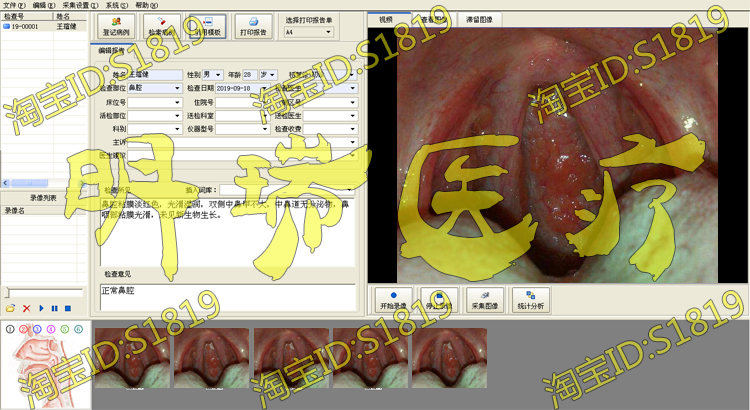
Task: Open the 主诉 dropdown
Action: [x=353, y=142]
